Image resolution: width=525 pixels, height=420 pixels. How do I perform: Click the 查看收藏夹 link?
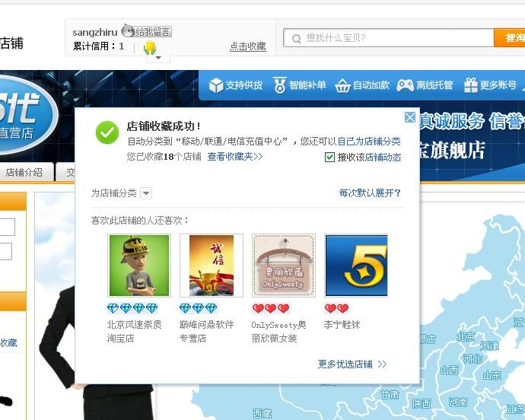click(235, 157)
